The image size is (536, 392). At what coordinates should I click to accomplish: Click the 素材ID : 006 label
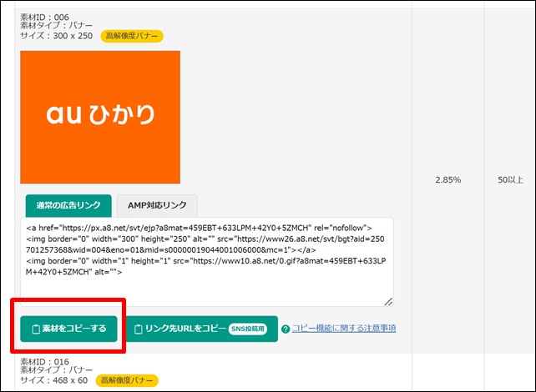tap(45, 17)
